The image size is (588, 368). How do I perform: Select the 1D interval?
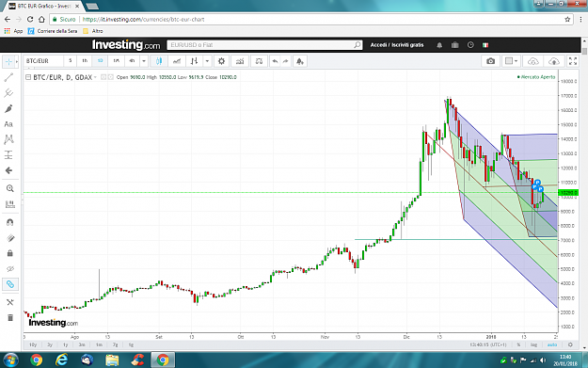100,61
